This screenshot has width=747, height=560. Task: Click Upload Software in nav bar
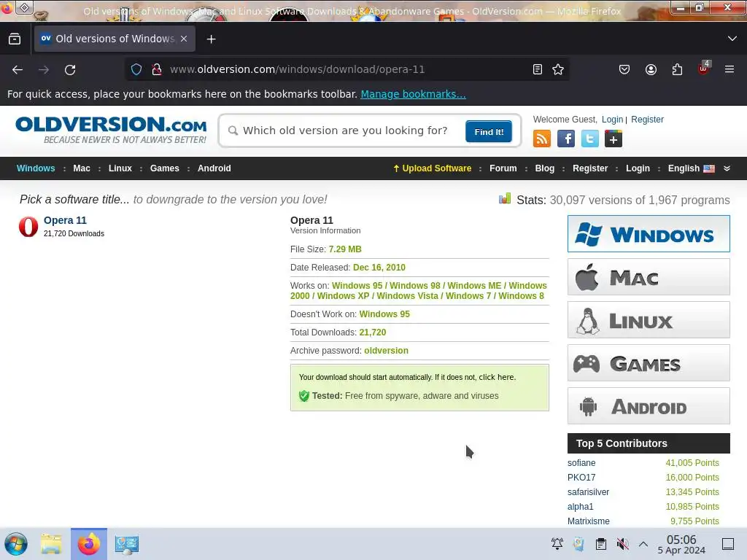(x=432, y=168)
